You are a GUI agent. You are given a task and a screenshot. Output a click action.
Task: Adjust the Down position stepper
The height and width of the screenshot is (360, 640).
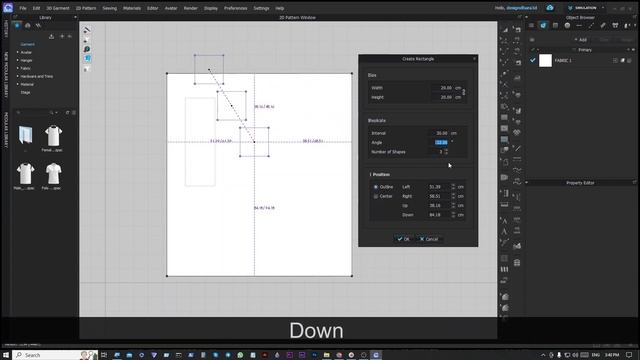[453, 215]
